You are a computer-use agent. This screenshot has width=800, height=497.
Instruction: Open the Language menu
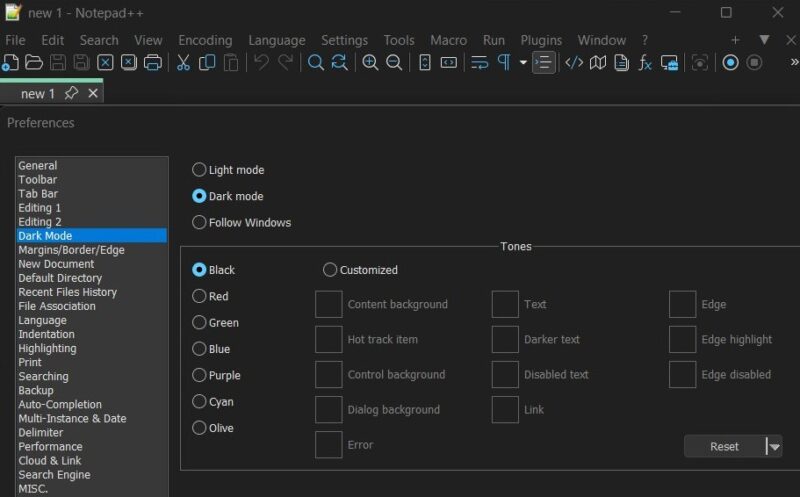[277, 40]
